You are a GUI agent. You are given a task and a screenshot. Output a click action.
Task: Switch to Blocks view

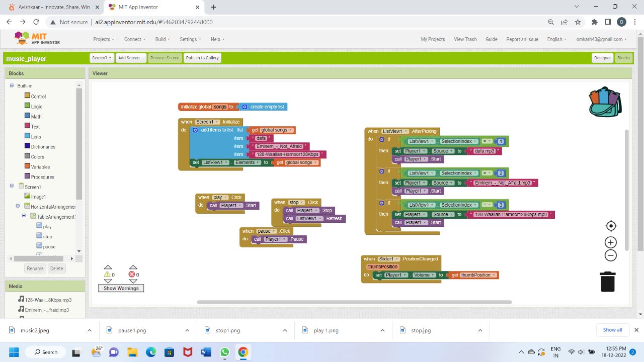623,58
